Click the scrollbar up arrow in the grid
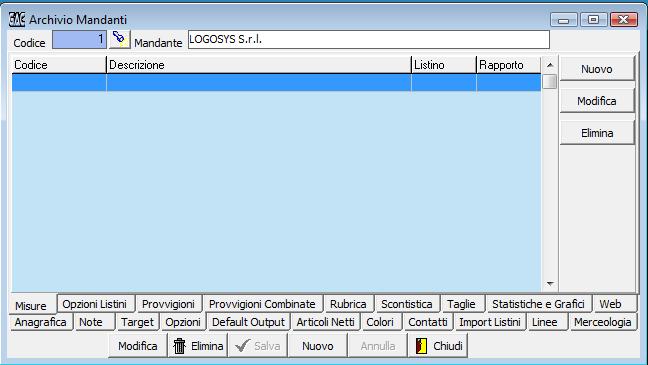Image resolution: width=648 pixels, height=365 pixels. coord(550,65)
